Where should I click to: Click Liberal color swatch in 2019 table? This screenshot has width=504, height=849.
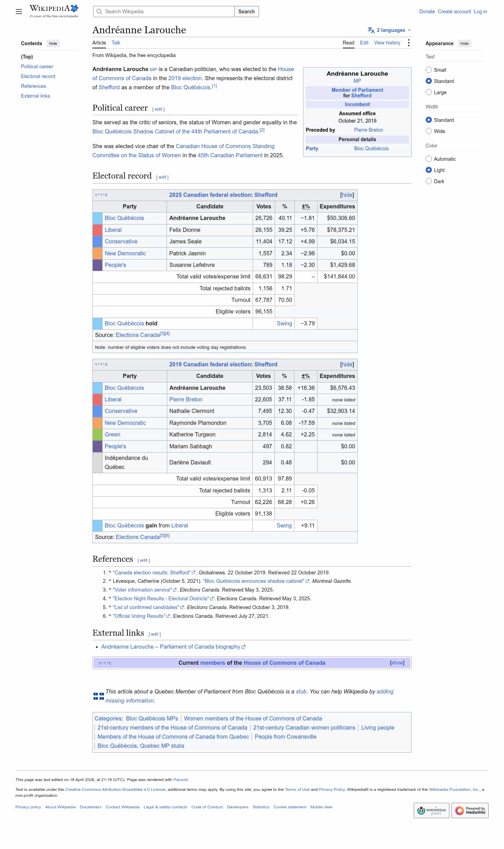[97, 400]
